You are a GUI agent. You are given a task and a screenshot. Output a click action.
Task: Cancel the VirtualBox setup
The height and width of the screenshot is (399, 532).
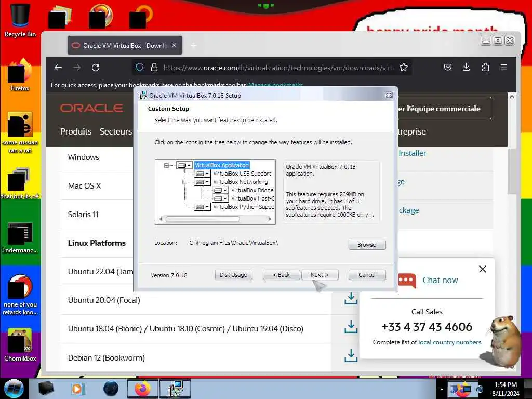pos(367,275)
